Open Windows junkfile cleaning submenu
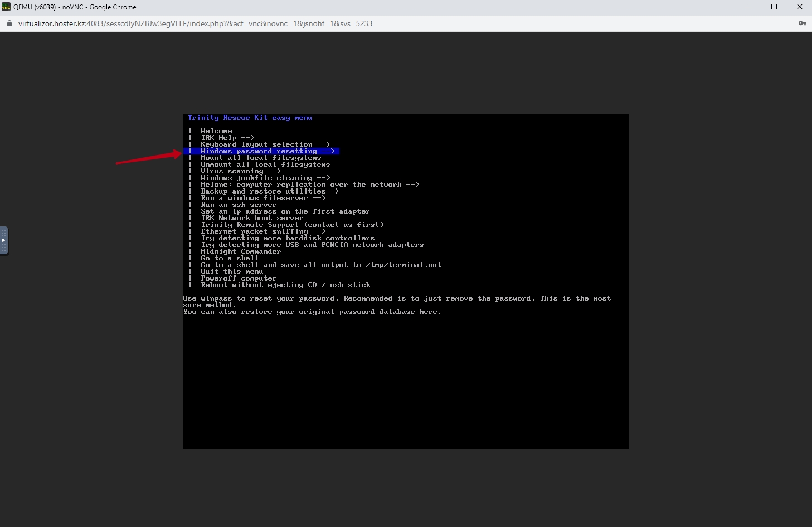The width and height of the screenshot is (812, 527). pos(265,178)
